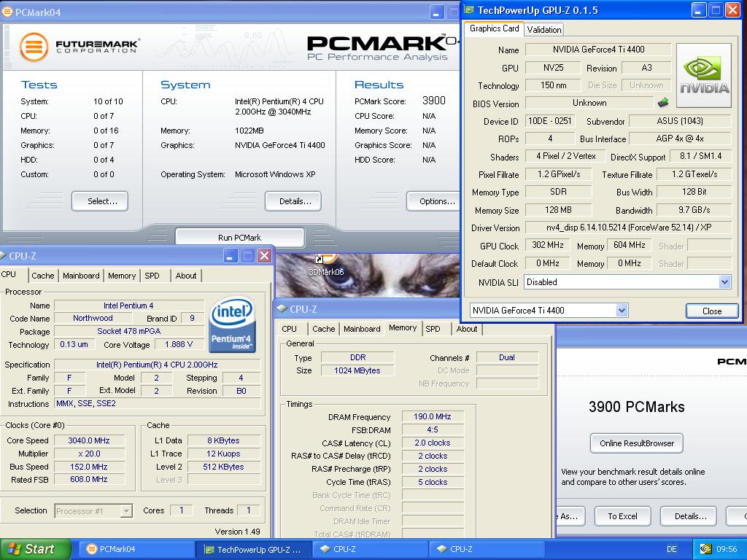
Task: Click the Subvendor value ASUS (1043)
Action: [680, 121]
